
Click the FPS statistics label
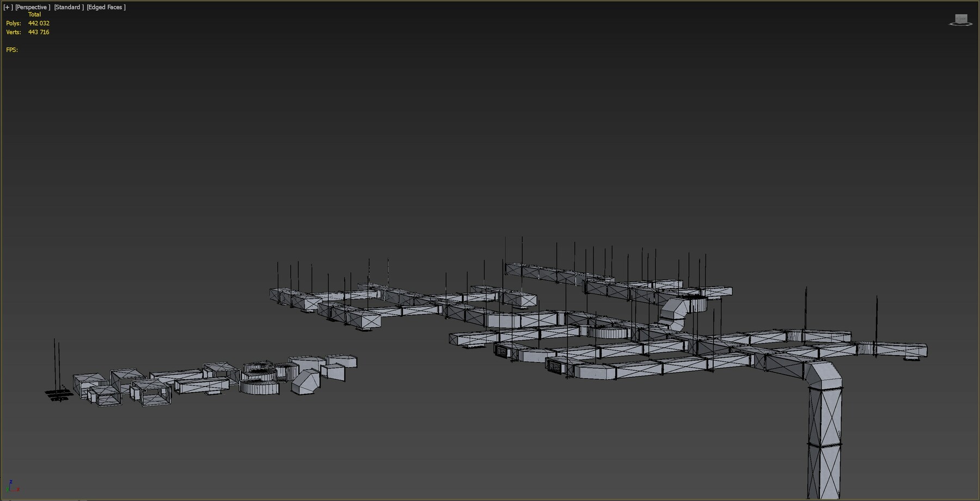[x=12, y=50]
